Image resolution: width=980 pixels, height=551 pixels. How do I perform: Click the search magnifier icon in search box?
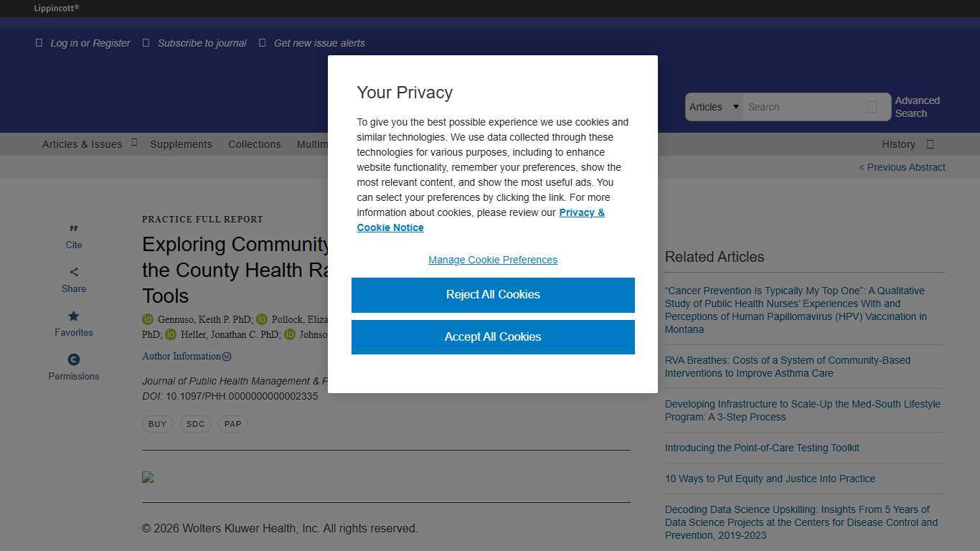coord(872,107)
